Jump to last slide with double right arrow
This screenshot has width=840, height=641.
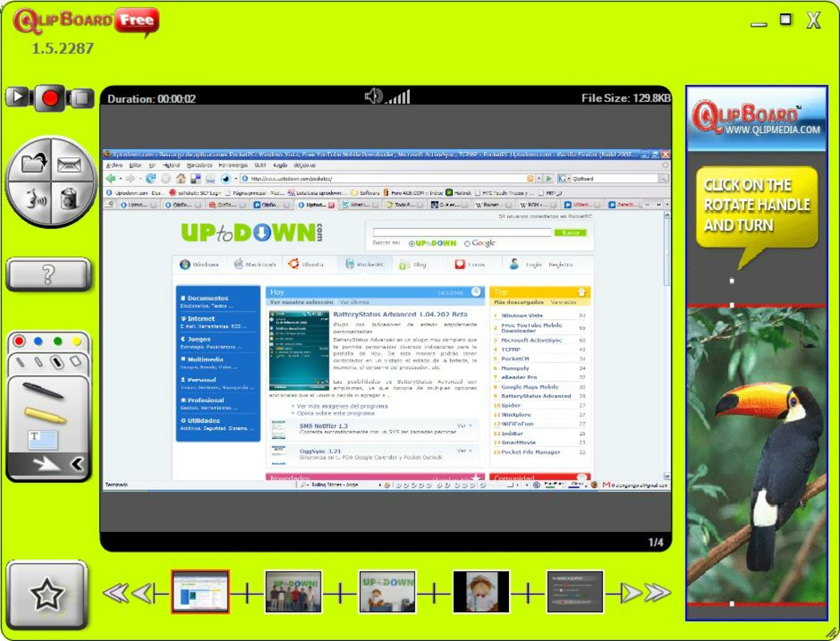pyautogui.click(x=658, y=593)
